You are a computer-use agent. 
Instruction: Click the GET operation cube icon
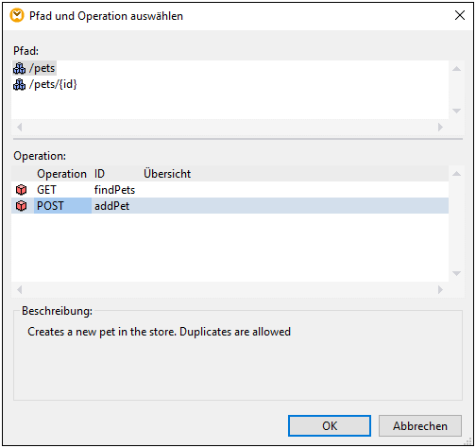click(x=21, y=190)
